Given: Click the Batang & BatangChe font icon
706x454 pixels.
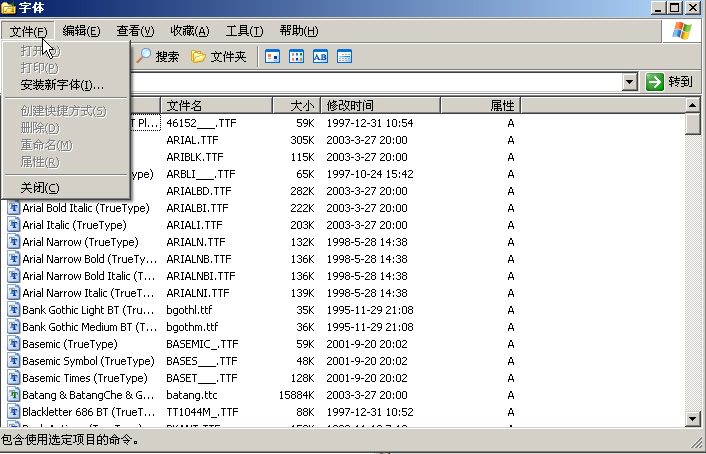Looking at the screenshot, I should 14,395.
